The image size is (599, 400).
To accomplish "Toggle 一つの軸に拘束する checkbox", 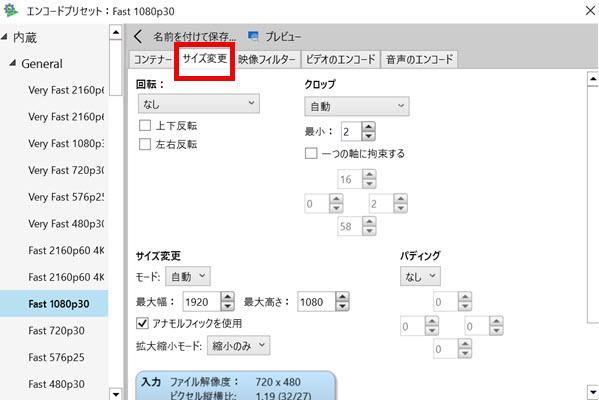I will pos(311,154).
